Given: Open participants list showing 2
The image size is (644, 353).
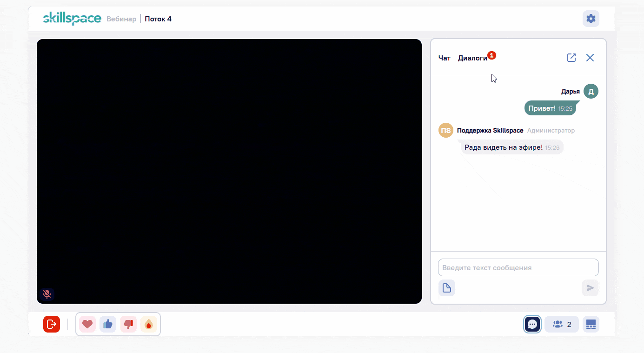Looking at the screenshot, I should click(562, 324).
